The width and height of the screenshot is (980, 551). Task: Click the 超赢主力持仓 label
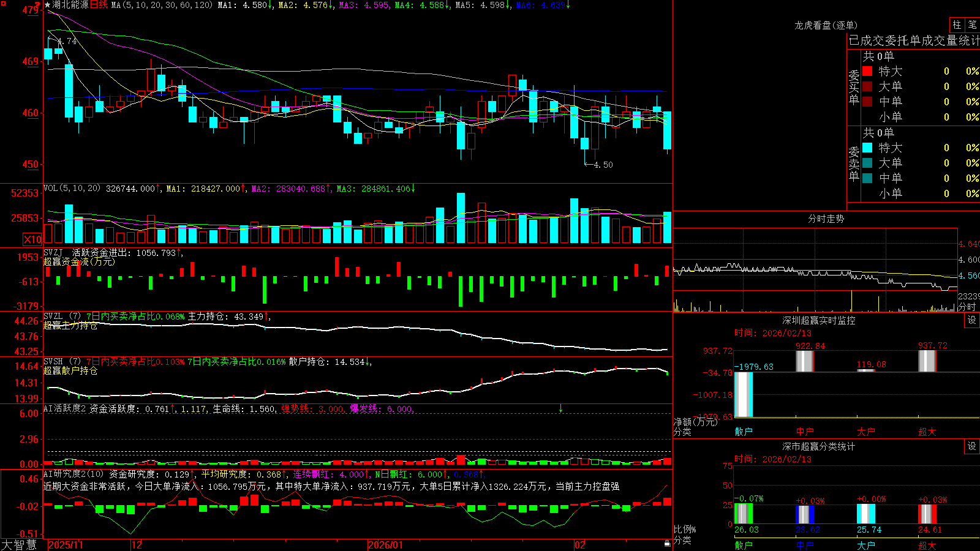pos(70,325)
